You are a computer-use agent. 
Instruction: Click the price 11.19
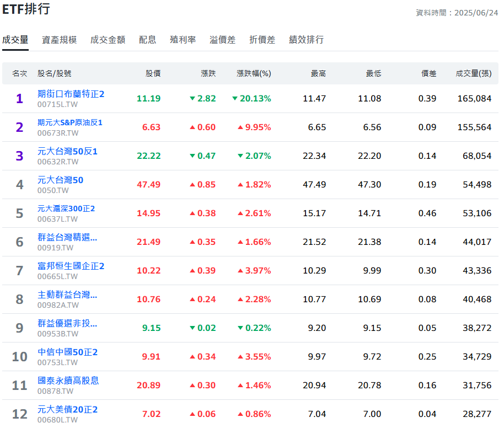pos(148,98)
